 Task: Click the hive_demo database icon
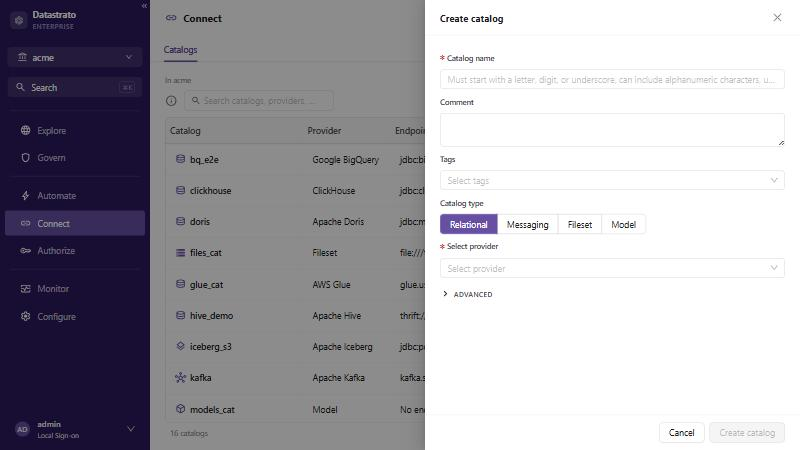[181, 315]
